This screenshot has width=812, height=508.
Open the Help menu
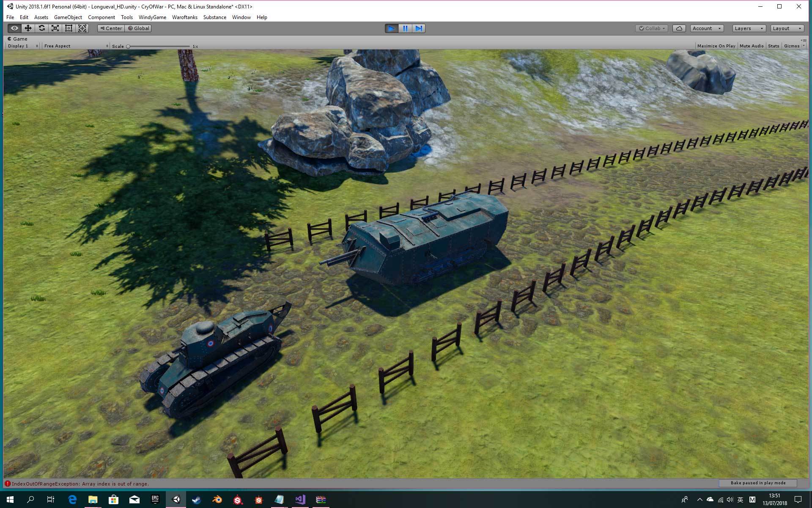tap(262, 17)
